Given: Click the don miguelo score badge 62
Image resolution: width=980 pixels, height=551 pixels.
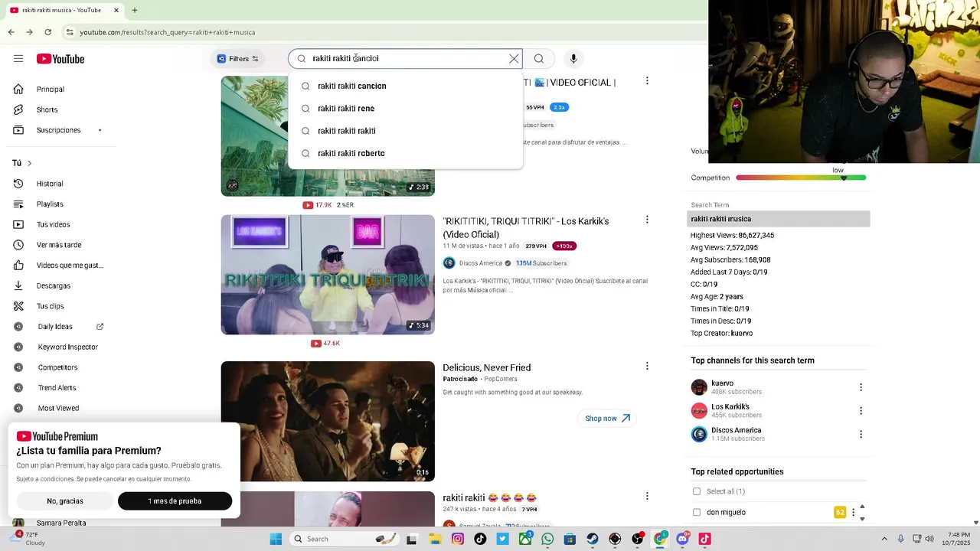Looking at the screenshot, I should click(x=840, y=512).
